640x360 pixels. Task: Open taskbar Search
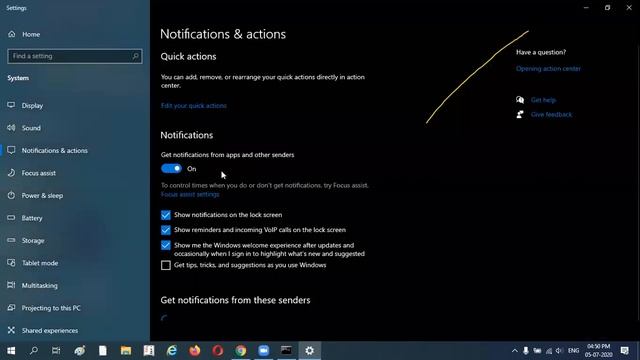coord(34,351)
